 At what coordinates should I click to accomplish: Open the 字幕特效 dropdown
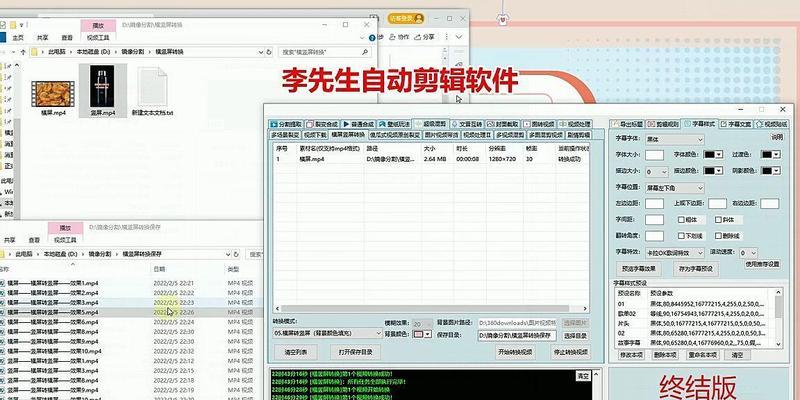[x=674, y=253]
